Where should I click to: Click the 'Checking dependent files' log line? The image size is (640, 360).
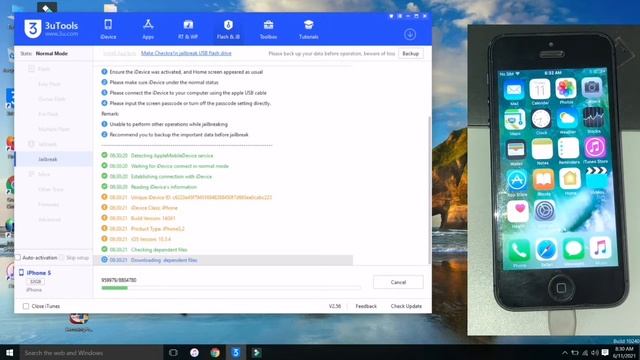click(144, 249)
